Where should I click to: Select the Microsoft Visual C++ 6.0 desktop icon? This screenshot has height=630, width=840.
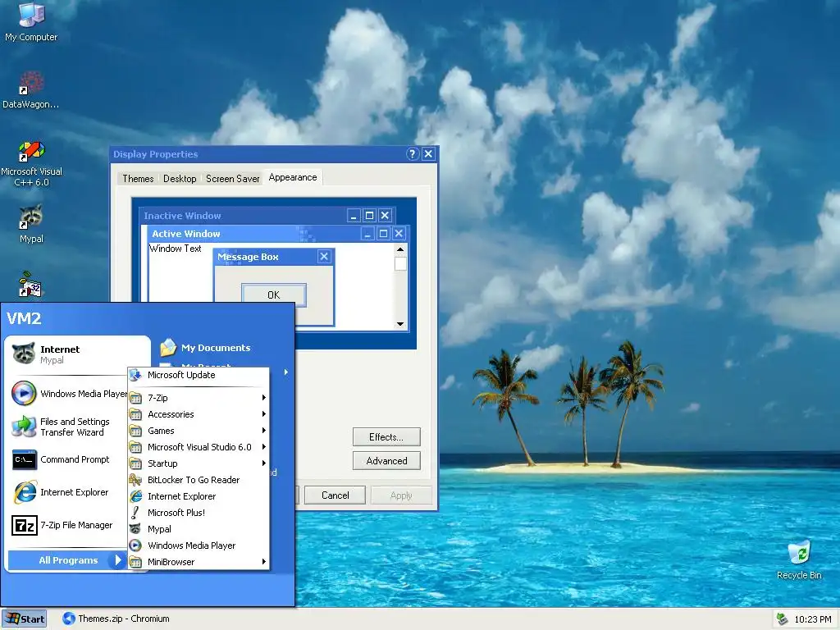click(31, 163)
